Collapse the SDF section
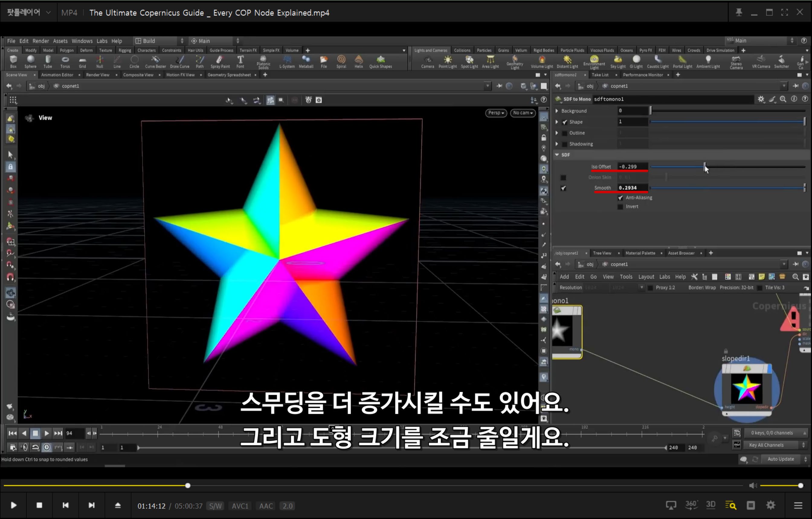 557,155
